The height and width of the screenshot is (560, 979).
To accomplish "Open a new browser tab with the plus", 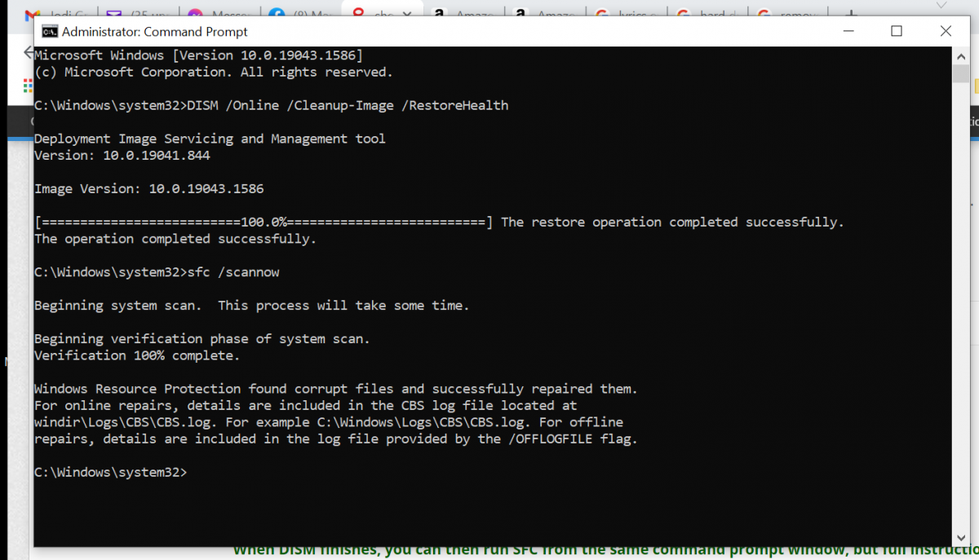I will [851, 15].
